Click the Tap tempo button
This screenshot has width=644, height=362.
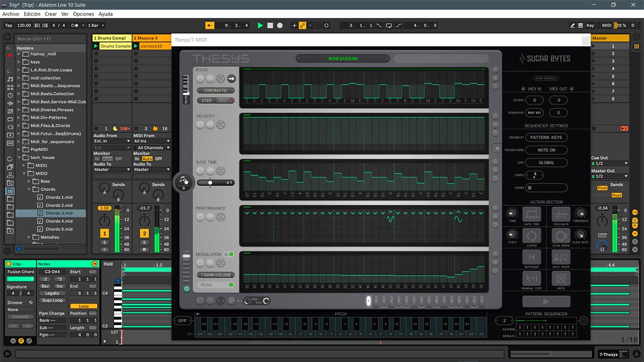point(9,25)
